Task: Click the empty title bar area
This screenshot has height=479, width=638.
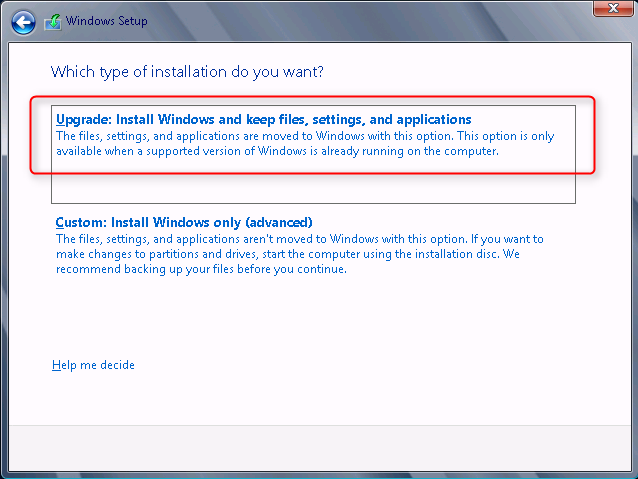Action: [x=366, y=22]
